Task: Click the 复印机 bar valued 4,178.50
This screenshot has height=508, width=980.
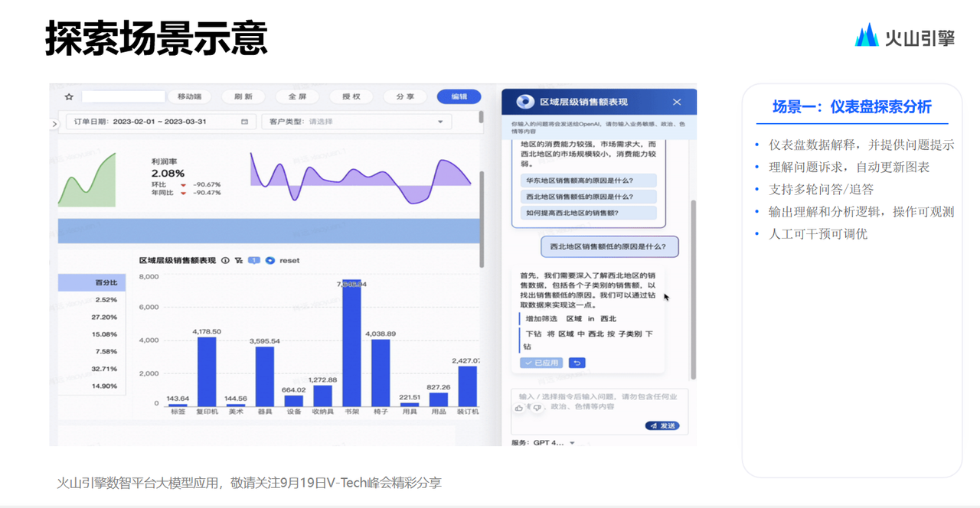Action: tap(207, 372)
